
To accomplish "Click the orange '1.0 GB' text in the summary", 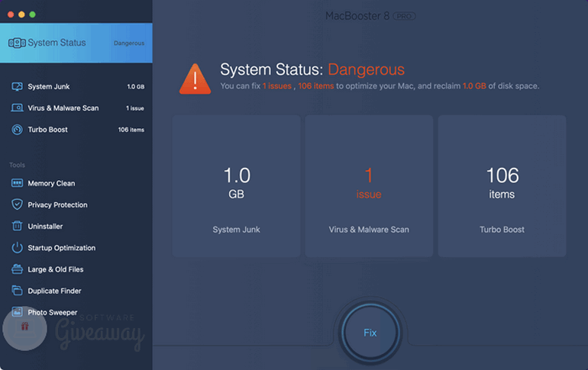I will coord(474,86).
